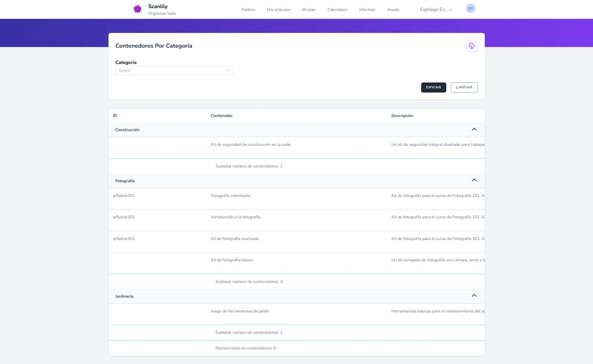The width and height of the screenshot is (593, 364).
Task: Download report using cloud download icon
Action: (x=471, y=46)
